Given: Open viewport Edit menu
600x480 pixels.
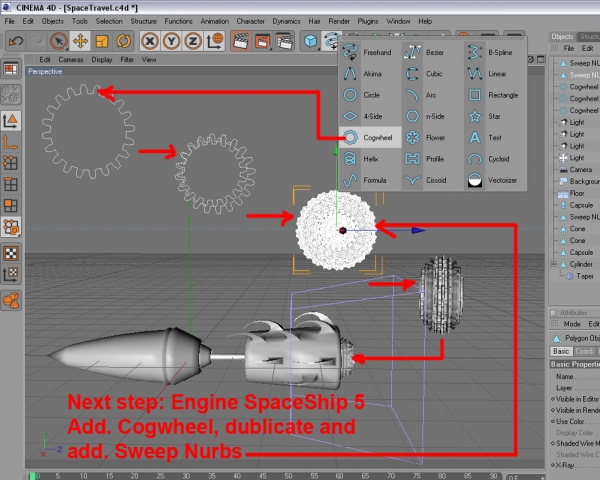Looking at the screenshot, I should click(45, 59).
